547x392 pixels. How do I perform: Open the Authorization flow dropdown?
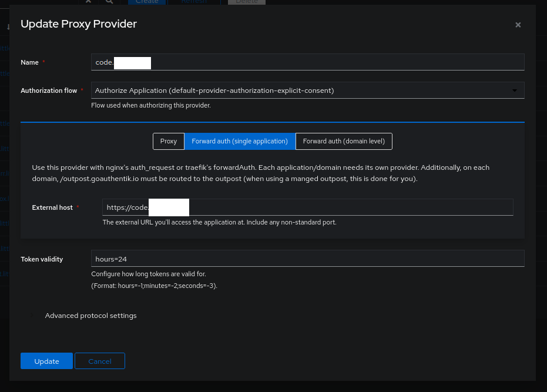point(307,91)
